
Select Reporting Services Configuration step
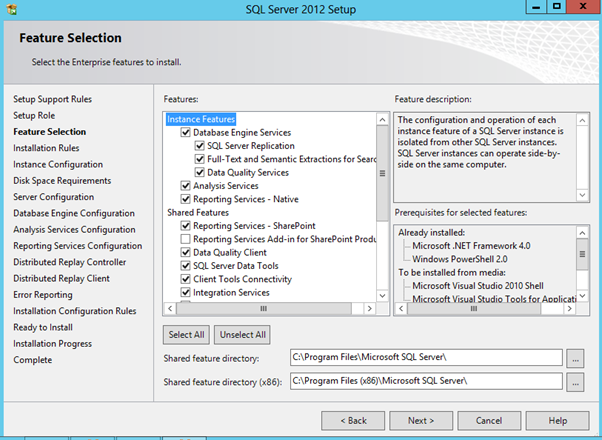click(78, 246)
